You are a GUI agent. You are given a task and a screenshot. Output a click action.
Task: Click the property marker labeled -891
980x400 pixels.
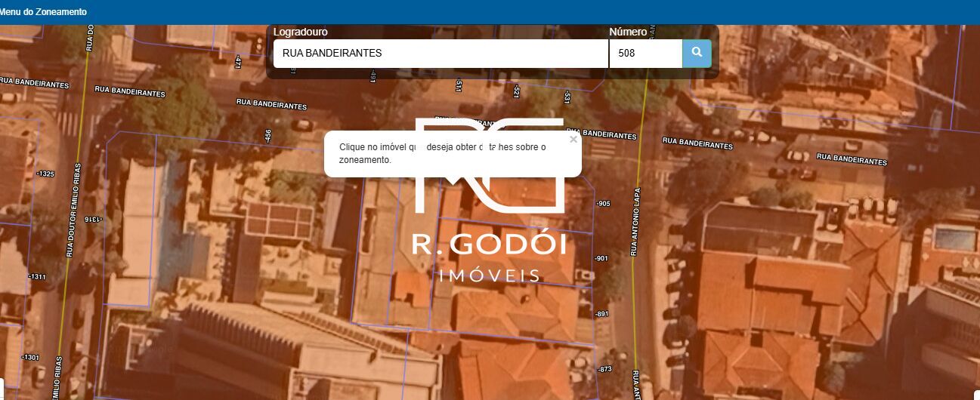click(601, 313)
